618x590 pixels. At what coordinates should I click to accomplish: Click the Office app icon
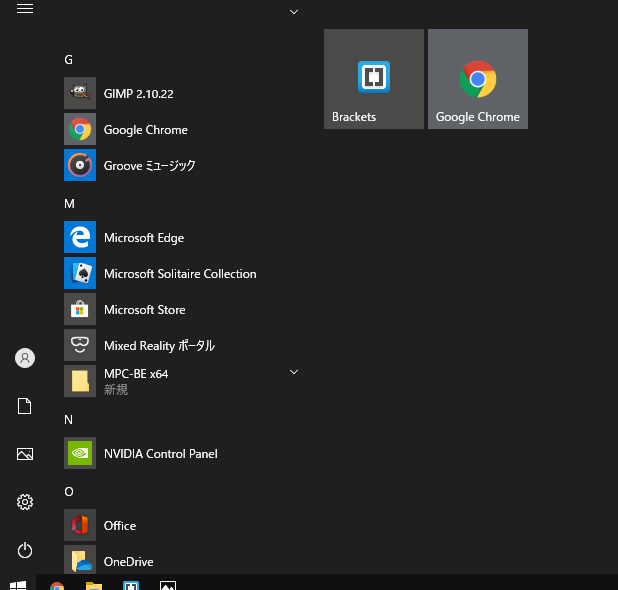80,525
